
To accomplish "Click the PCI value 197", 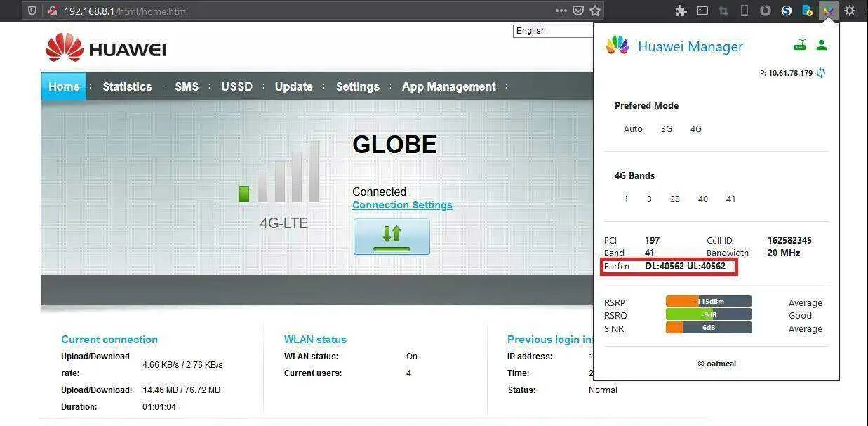I will 652,240.
